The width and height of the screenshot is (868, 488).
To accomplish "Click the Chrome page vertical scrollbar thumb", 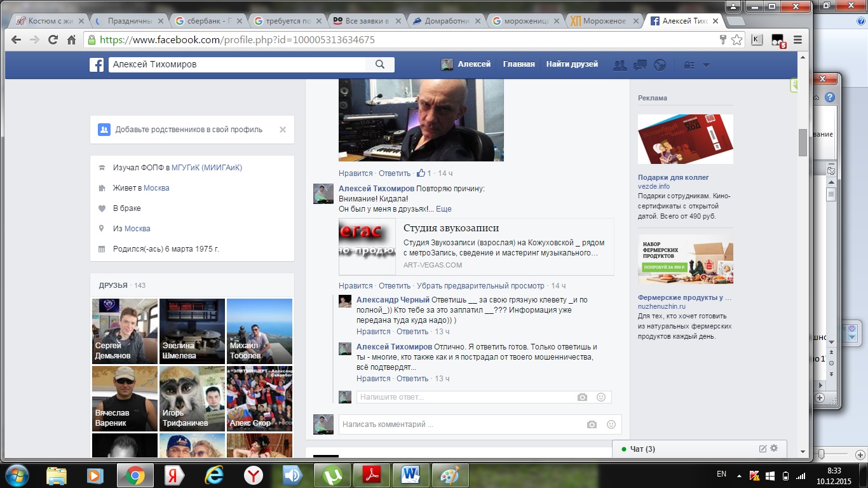I will pyautogui.click(x=803, y=142).
